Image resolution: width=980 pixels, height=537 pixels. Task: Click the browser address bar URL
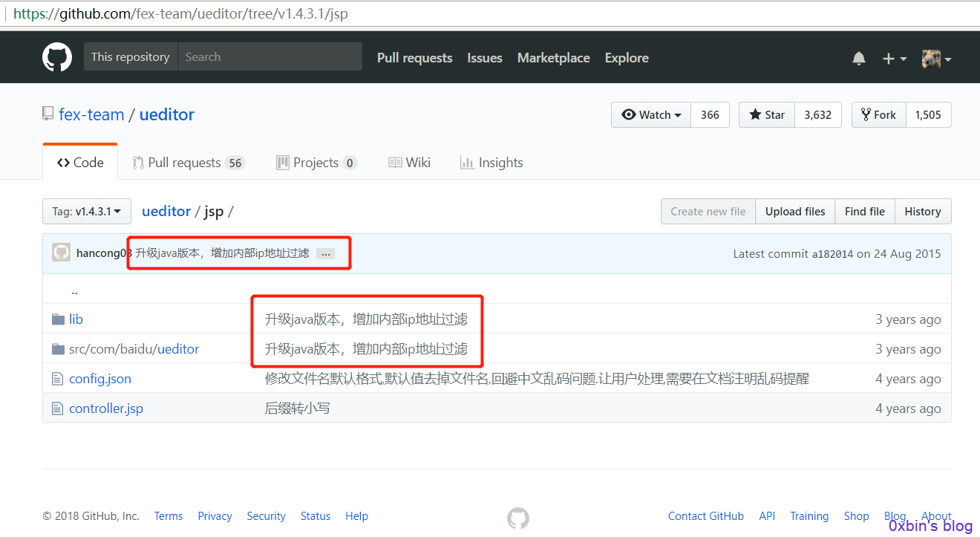(x=180, y=13)
